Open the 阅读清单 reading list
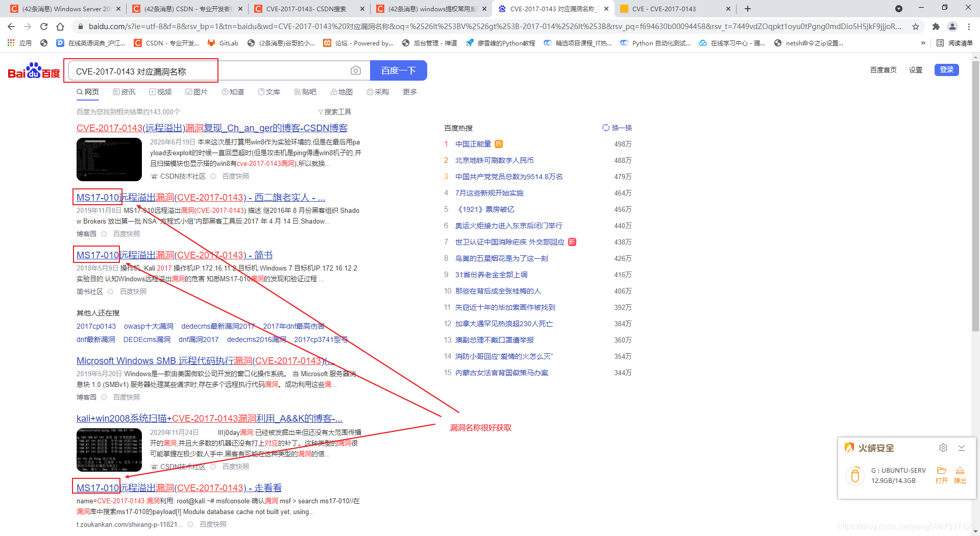 [x=955, y=43]
